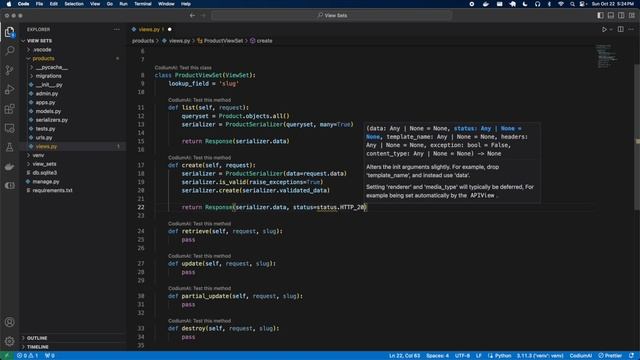
Task: Toggle Bluetooth icon in macOS menu bar
Action: (549, 4)
